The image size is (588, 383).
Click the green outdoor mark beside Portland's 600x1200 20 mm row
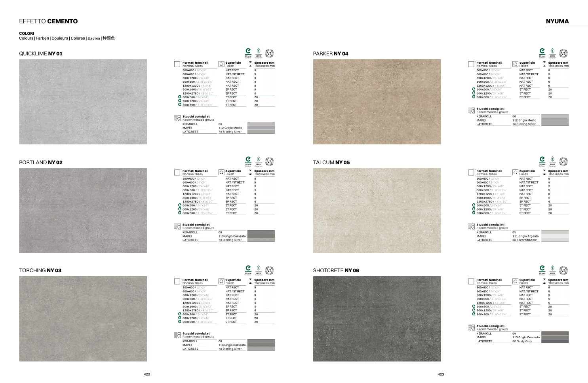[179, 209]
